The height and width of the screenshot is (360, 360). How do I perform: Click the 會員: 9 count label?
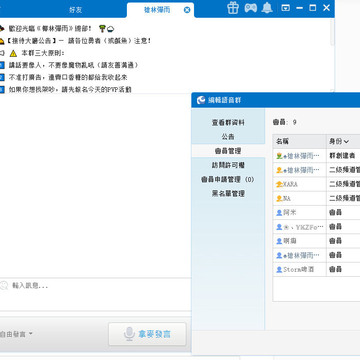[285, 122]
